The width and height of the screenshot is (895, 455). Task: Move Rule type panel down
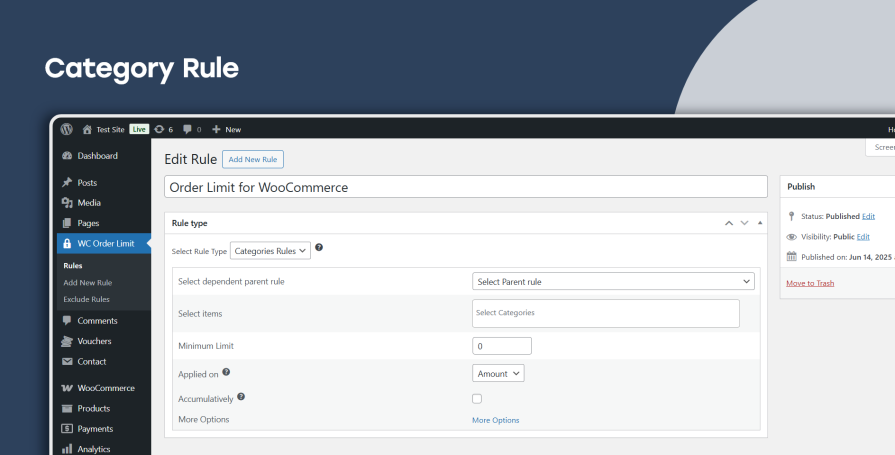click(x=744, y=223)
